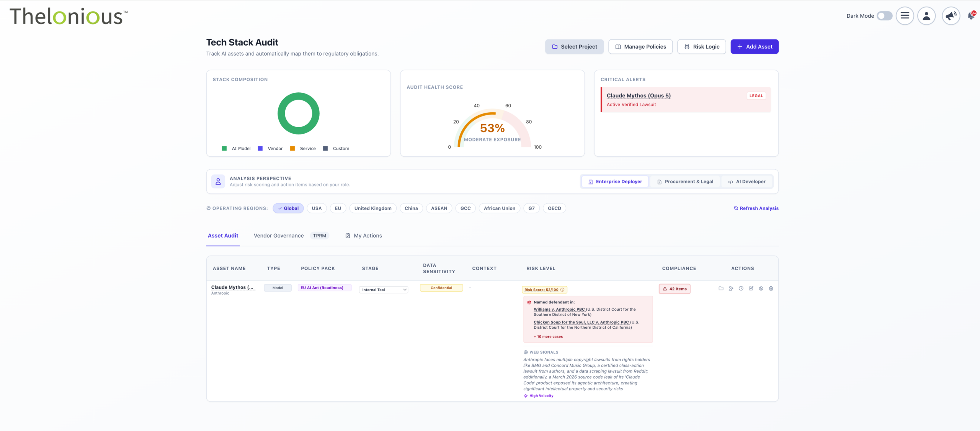Open Risk Logic settings

pos(702,47)
